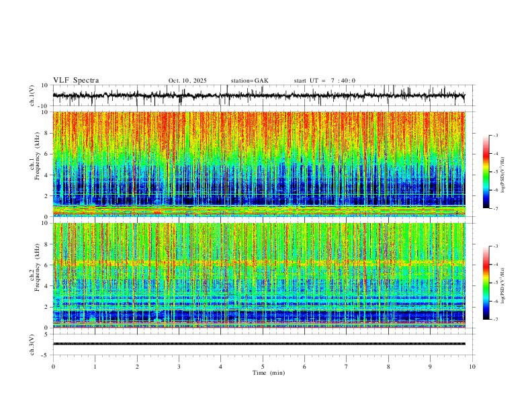The height and width of the screenshot is (411, 532).
Task: Click the ch.1 spectrogram color scale bar
Action: pyautogui.click(x=486, y=172)
